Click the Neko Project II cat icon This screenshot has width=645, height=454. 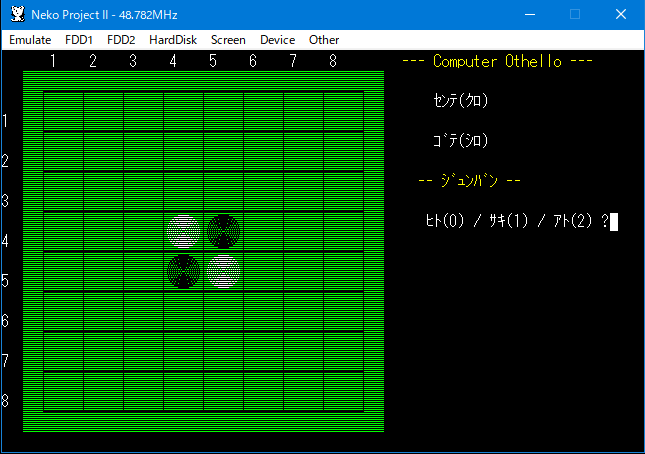[16, 14]
